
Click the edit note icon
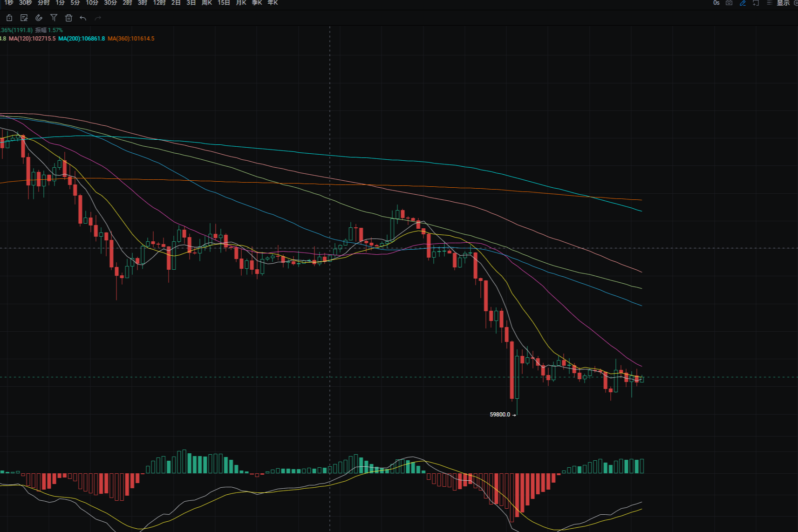[24, 18]
